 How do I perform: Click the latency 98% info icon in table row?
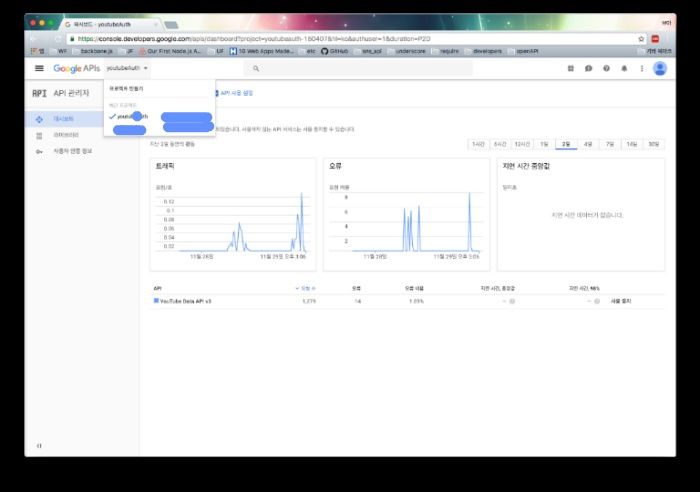tap(597, 301)
